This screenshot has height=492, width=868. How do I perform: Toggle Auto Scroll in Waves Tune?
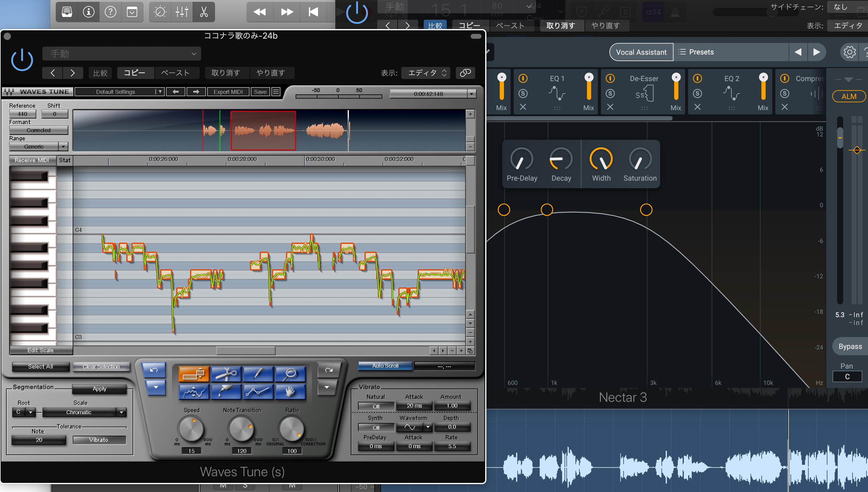point(385,366)
